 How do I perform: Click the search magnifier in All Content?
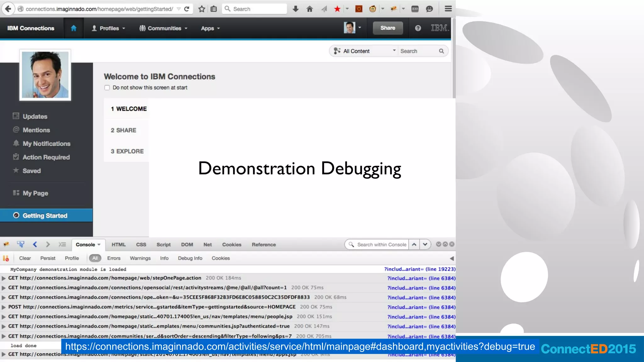pos(441,51)
